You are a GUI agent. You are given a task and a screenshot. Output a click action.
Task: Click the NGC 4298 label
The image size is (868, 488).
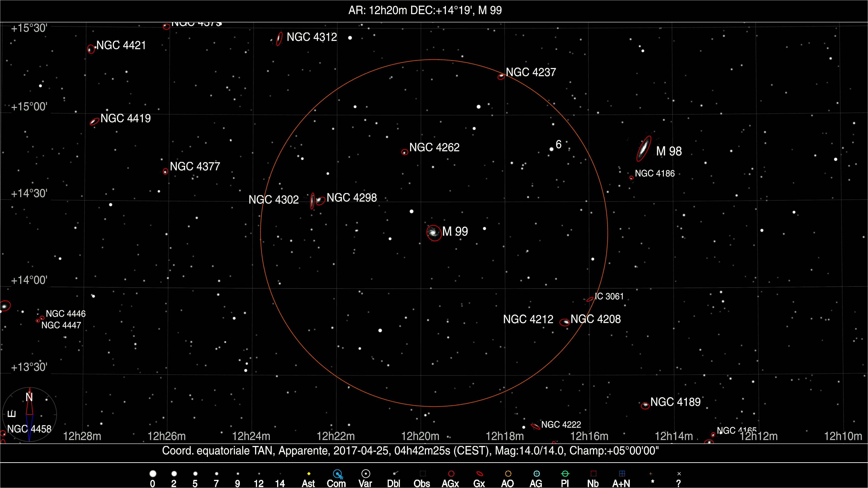pos(351,198)
